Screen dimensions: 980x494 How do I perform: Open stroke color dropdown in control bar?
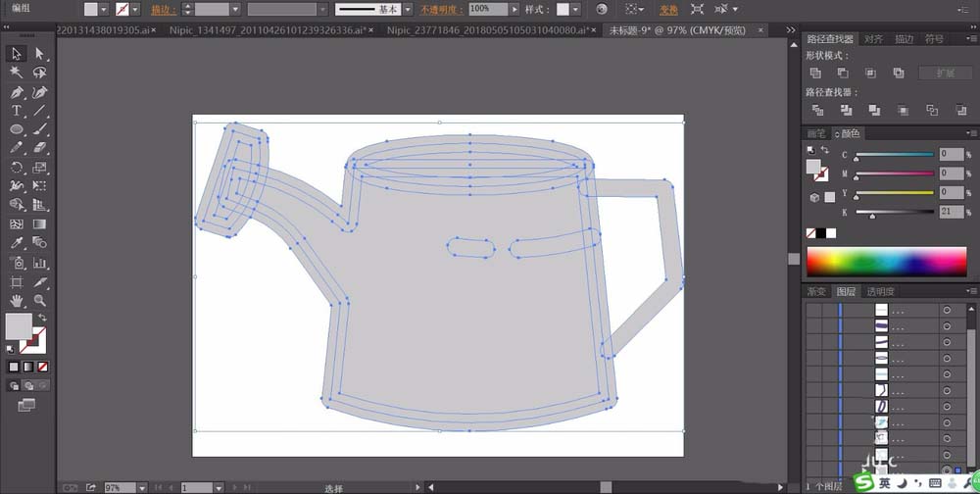(x=135, y=10)
